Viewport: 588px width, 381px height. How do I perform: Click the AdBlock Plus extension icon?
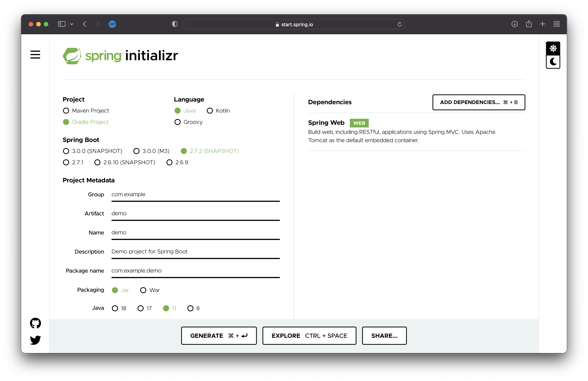tap(112, 24)
